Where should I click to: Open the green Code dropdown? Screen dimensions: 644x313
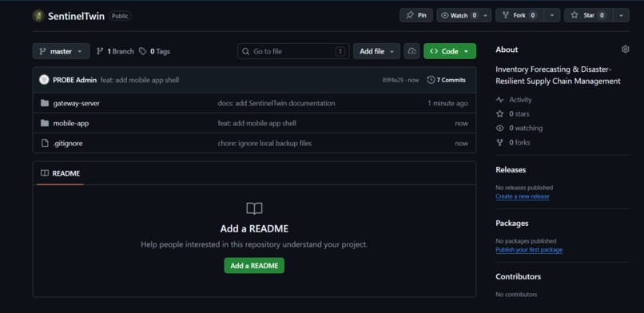pyautogui.click(x=450, y=51)
